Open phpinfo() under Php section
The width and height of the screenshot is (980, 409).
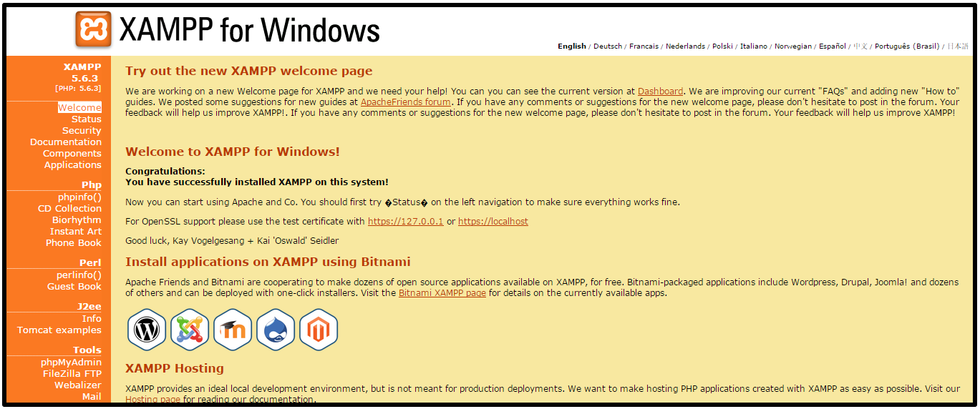(80, 197)
